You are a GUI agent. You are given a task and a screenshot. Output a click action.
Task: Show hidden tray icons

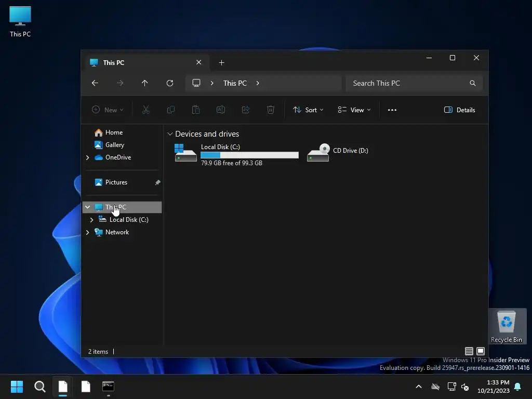coord(419,387)
